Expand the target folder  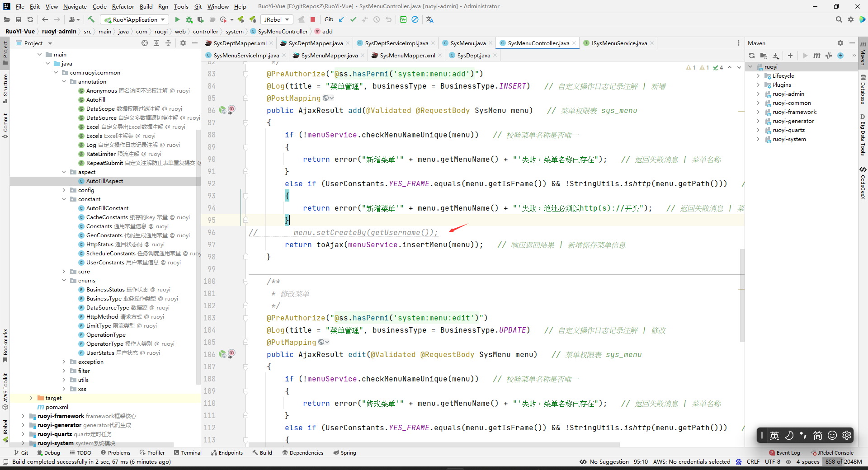click(31, 398)
